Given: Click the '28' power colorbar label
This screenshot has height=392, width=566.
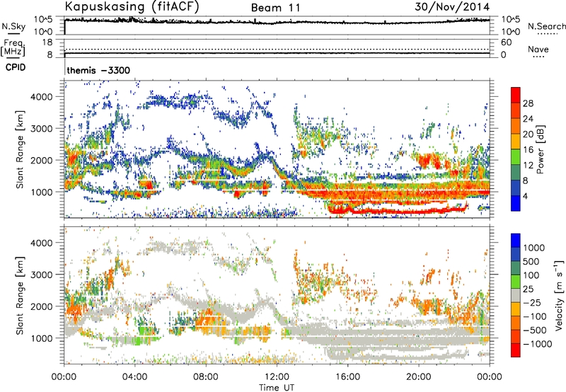Looking at the screenshot, I should tap(528, 103).
